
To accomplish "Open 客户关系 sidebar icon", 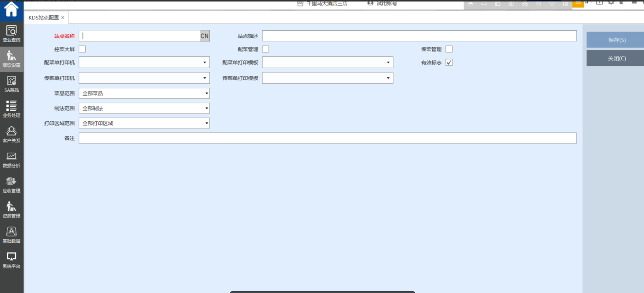I will (12, 134).
